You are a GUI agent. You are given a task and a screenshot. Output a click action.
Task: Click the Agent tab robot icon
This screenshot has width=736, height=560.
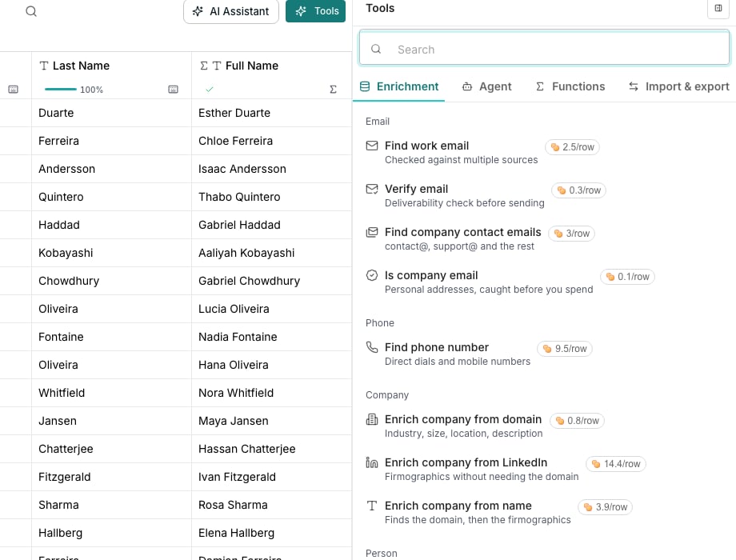(x=467, y=86)
